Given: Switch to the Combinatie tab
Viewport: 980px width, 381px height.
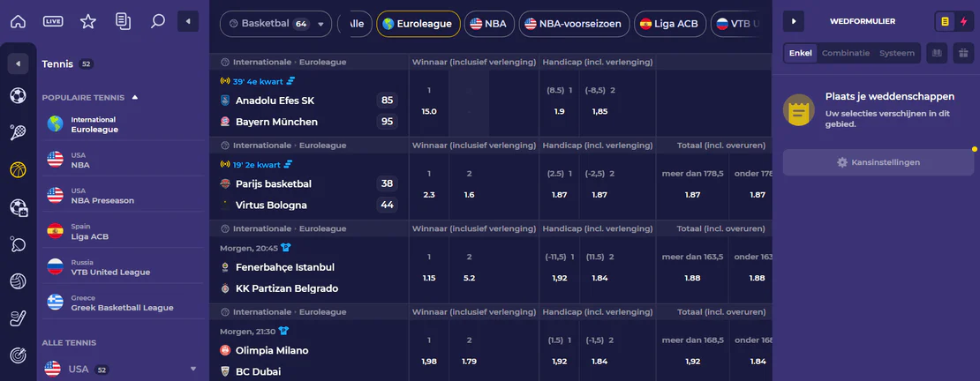Looking at the screenshot, I should coord(846,53).
